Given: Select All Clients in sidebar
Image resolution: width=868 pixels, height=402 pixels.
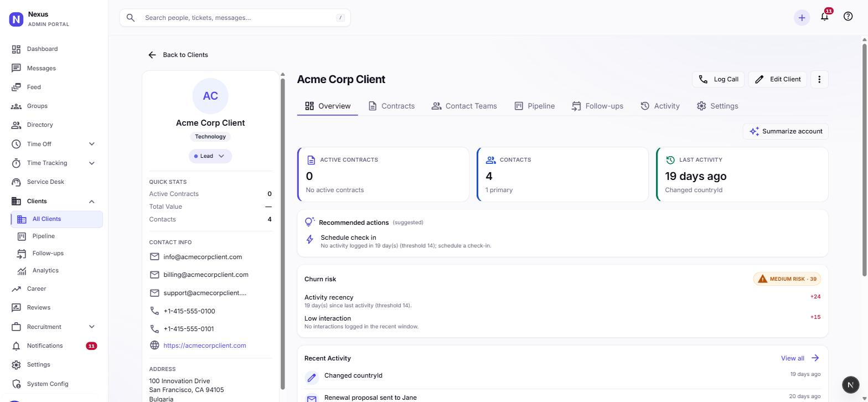Looking at the screenshot, I should click(x=56, y=219).
